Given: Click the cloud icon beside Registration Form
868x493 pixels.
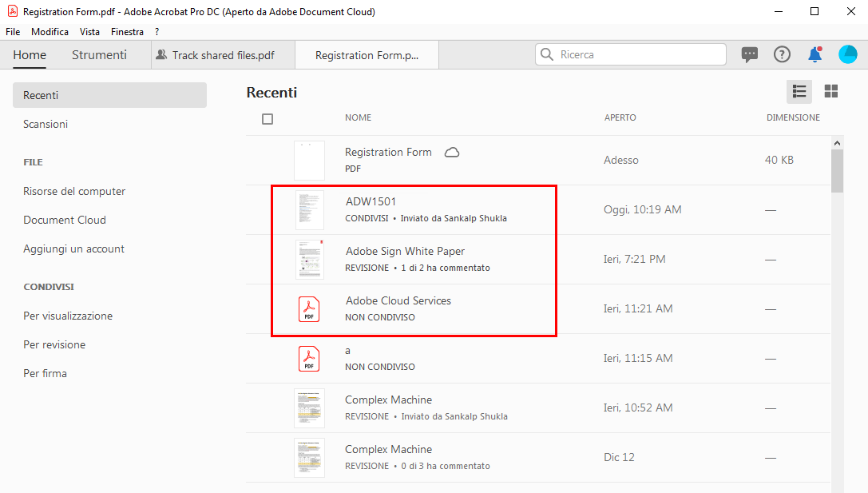Looking at the screenshot, I should [x=452, y=153].
